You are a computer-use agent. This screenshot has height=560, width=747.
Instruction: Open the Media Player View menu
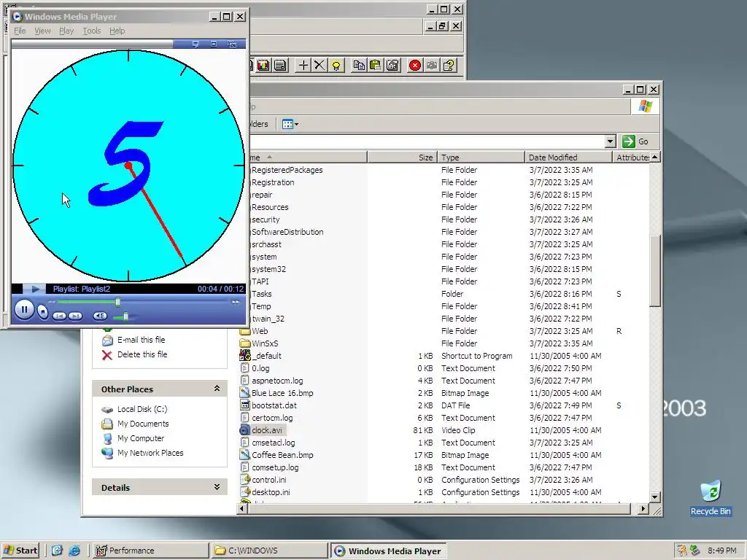42,31
